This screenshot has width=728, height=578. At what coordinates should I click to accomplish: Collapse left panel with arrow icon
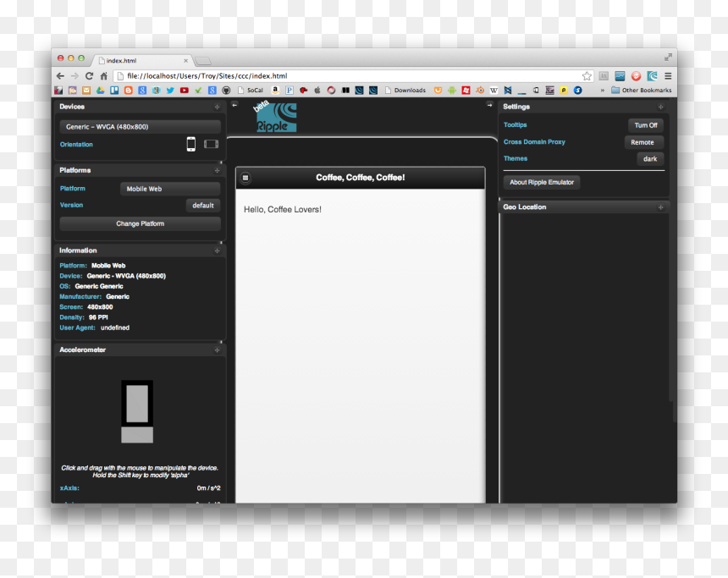pyautogui.click(x=235, y=106)
